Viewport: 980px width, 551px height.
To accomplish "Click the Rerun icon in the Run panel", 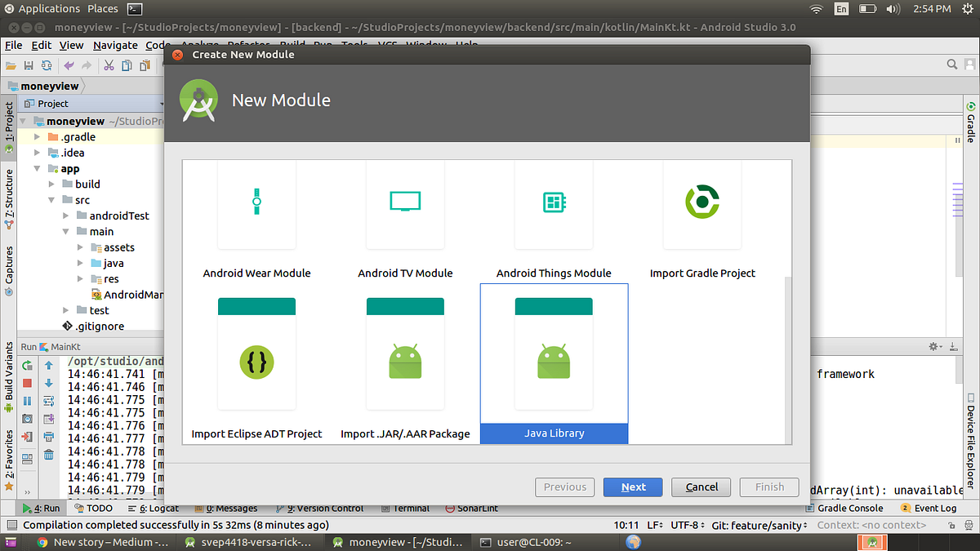I will point(28,366).
